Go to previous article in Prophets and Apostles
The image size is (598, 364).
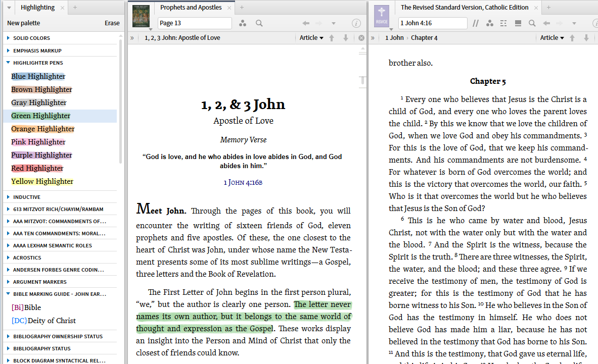coord(332,38)
